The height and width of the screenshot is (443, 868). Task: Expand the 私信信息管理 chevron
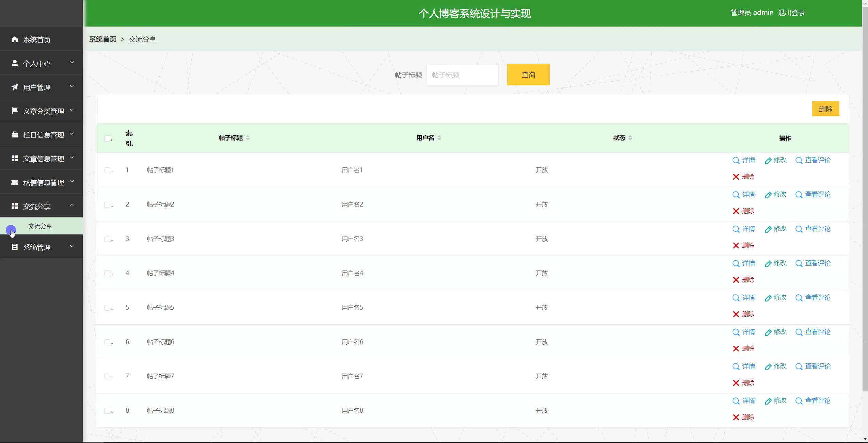[72, 181]
